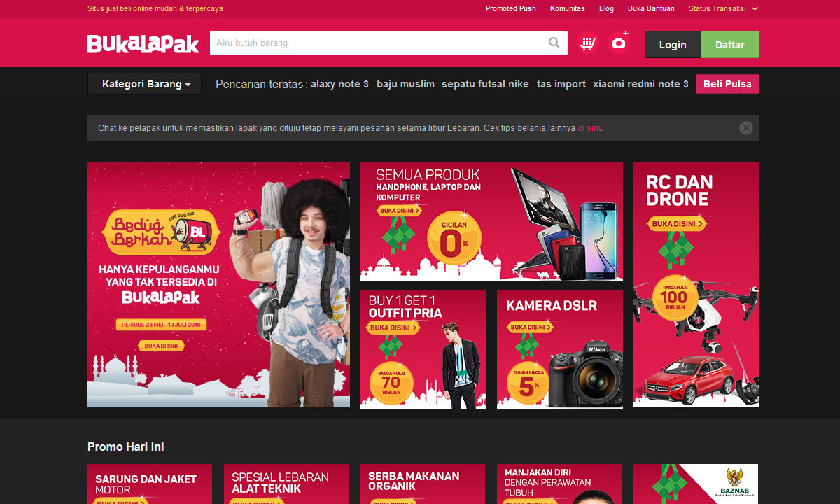Select trending search xiaomi redmi note 3
This screenshot has width=840, height=504.
click(640, 84)
